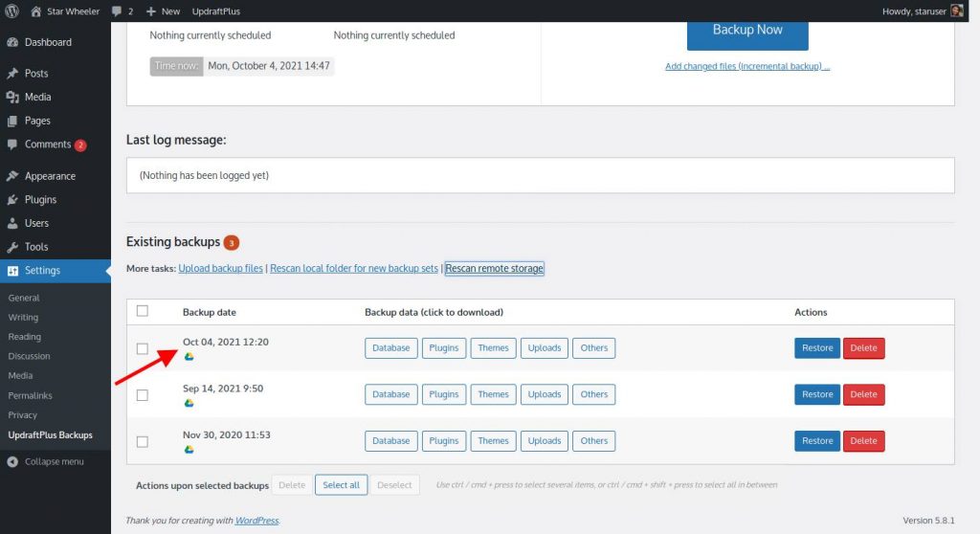Click the Settings sliders icon

click(x=12, y=271)
